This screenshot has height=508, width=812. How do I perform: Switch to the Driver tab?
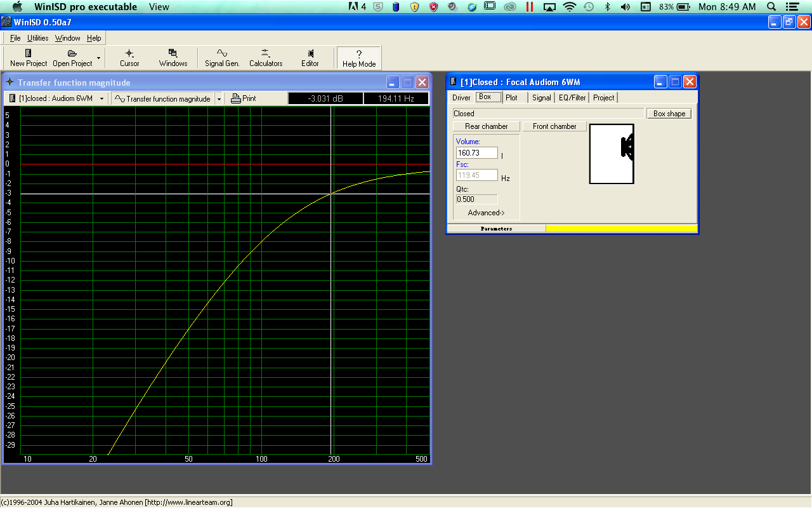[x=461, y=97]
